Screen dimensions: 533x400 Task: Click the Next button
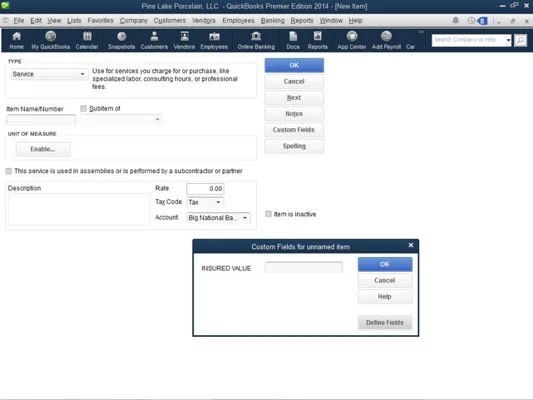(x=294, y=98)
